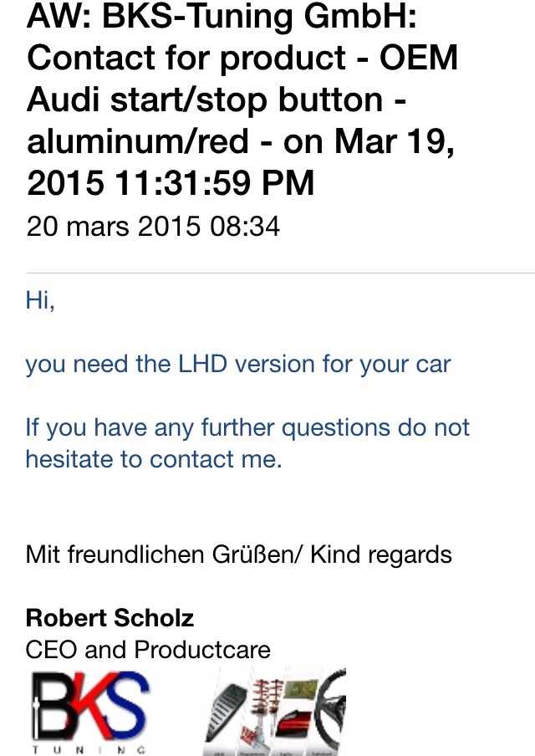Viewport: 535px width, 756px height.
Task: Select the line 'you need the LHD version'
Action: [237, 365]
